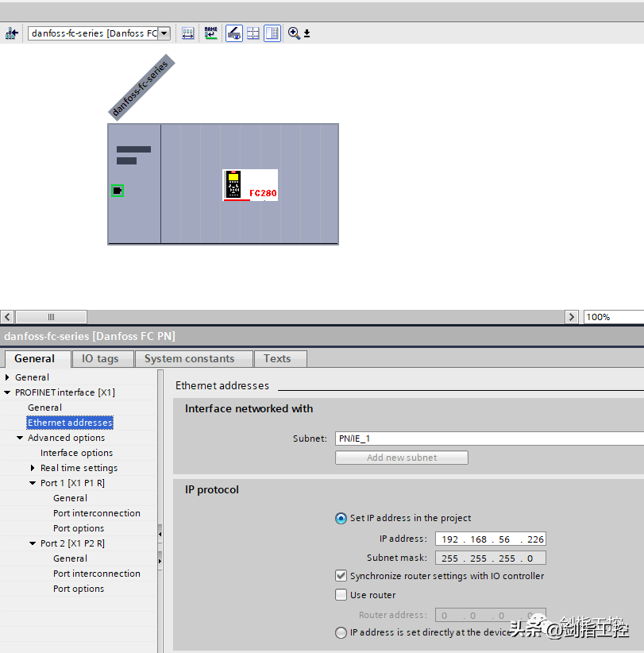Click the zoom magnifier icon
The height and width of the screenshot is (653, 644).
pos(294,33)
